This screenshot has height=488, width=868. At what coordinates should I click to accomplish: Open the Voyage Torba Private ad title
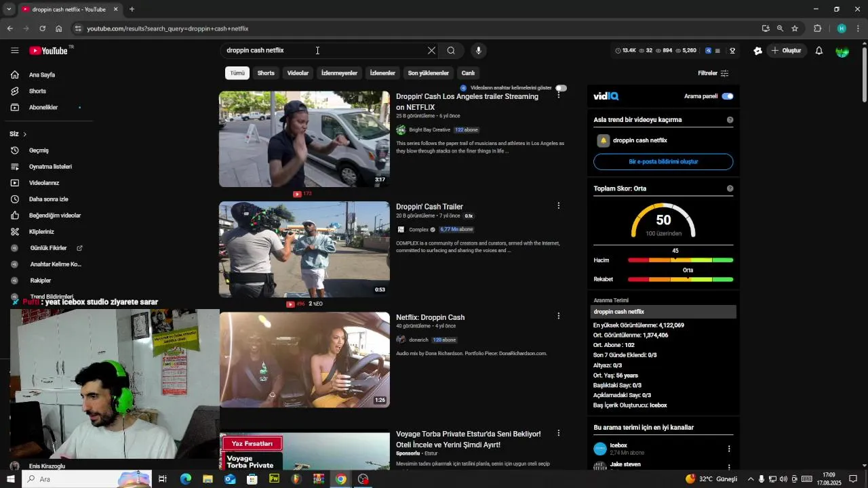tap(468, 439)
